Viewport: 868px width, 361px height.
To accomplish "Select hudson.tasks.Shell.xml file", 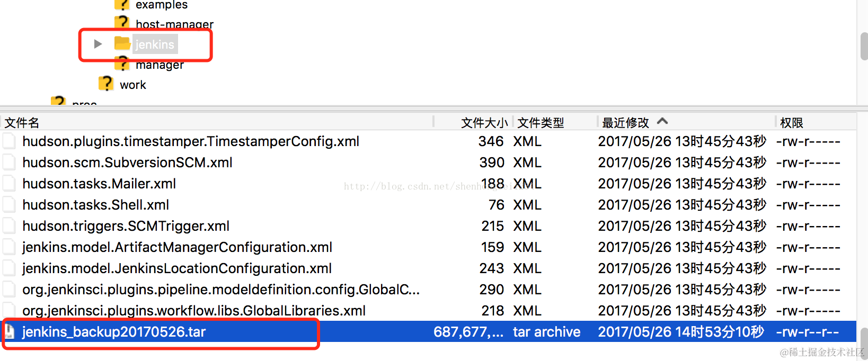I will click(96, 205).
